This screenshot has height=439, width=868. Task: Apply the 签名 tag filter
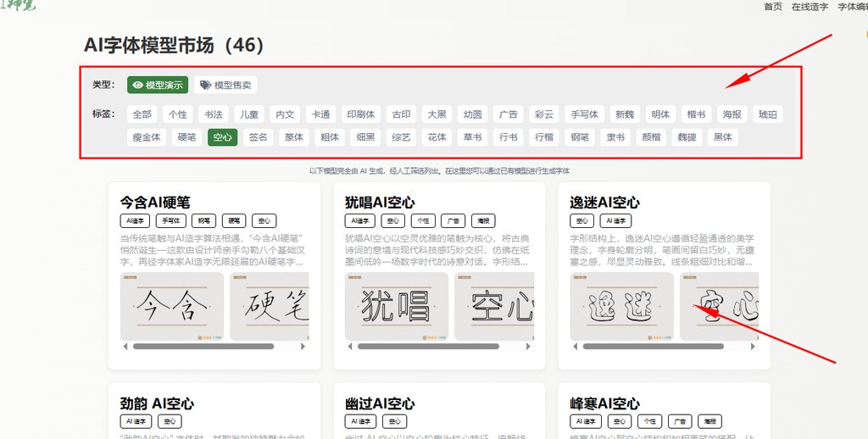[x=259, y=137]
